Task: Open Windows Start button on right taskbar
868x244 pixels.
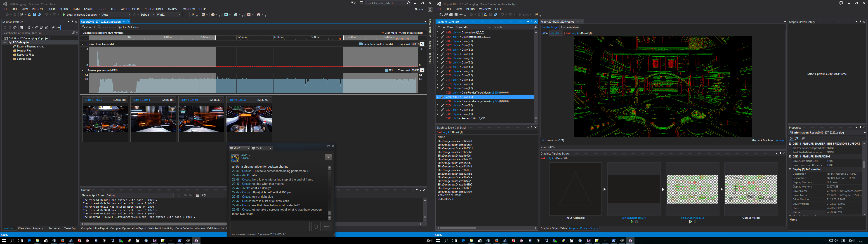Action: (x=438, y=241)
